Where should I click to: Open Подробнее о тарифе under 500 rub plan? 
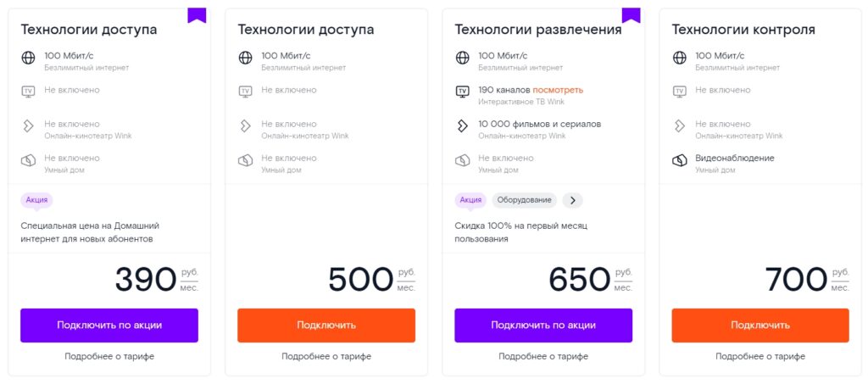pos(326,356)
